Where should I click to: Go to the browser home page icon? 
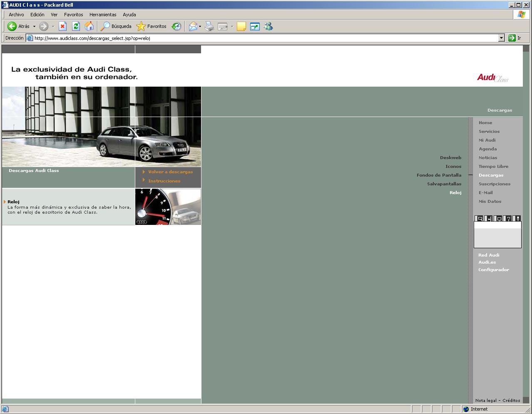89,26
